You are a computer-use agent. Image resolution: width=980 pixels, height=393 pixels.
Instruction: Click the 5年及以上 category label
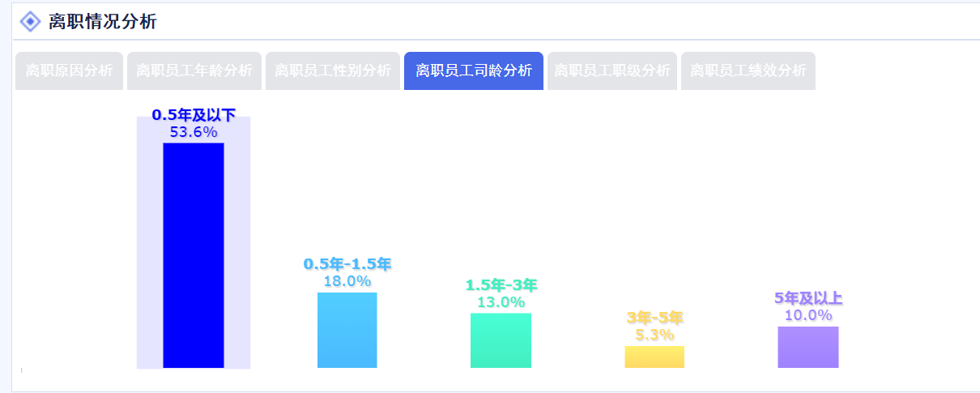pyautogui.click(x=807, y=298)
